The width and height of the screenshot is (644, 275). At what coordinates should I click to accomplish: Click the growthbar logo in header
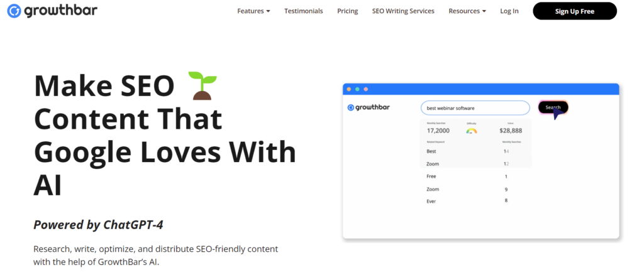pos(52,11)
